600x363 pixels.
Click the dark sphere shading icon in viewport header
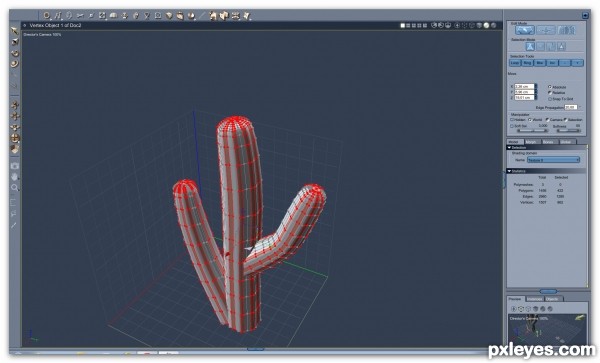coord(494,25)
